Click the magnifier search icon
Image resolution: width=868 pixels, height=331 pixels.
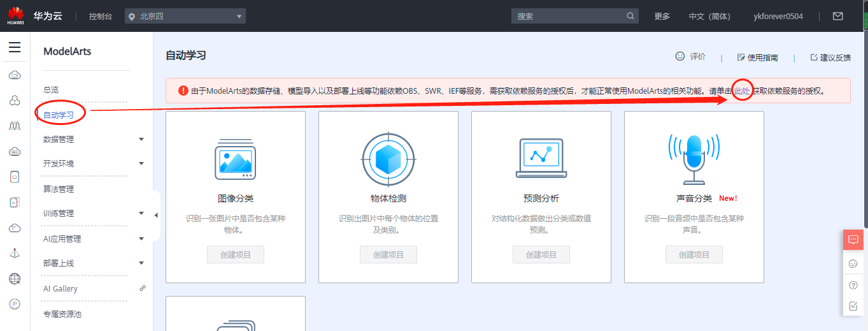click(630, 16)
